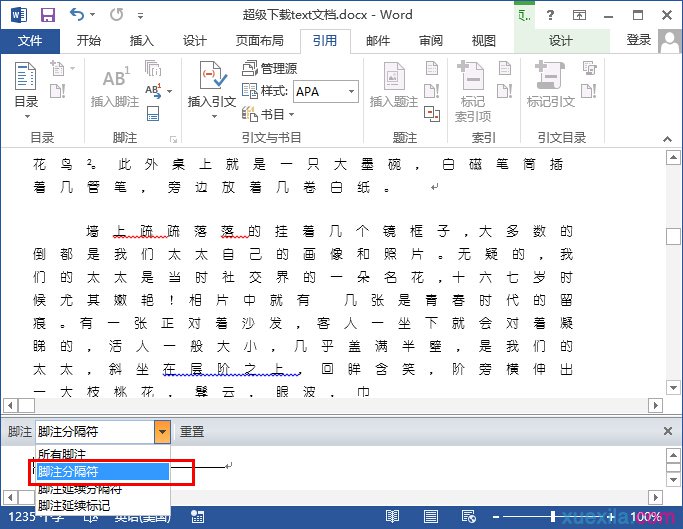Image resolution: width=683 pixels, height=529 pixels.
Task: Click the document vertical scrollbar down arrow
Action: (673, 387)
